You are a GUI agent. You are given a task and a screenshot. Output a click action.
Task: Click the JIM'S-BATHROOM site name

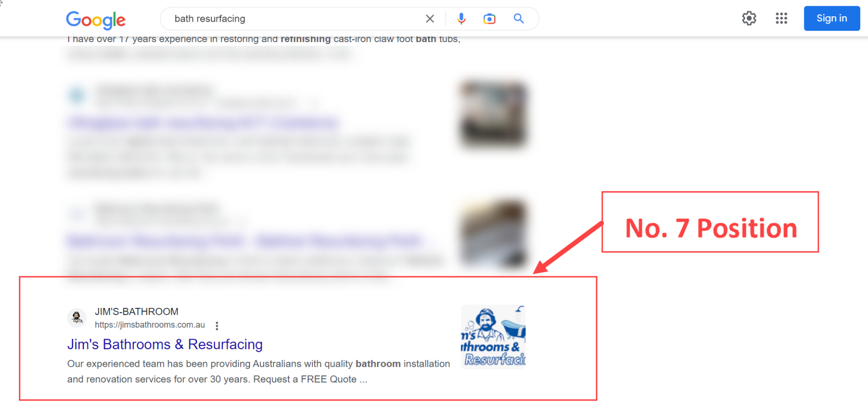click(x=137, y=312)
